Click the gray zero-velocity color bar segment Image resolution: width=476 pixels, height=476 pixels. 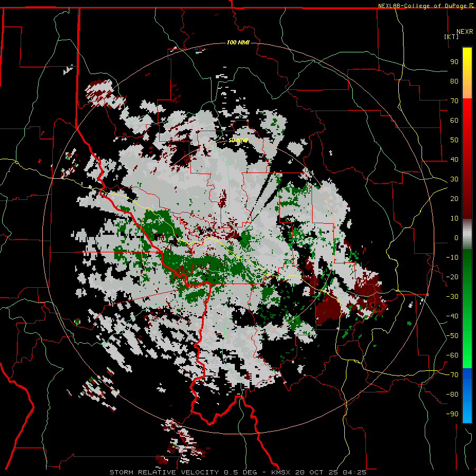coord(467,234)
